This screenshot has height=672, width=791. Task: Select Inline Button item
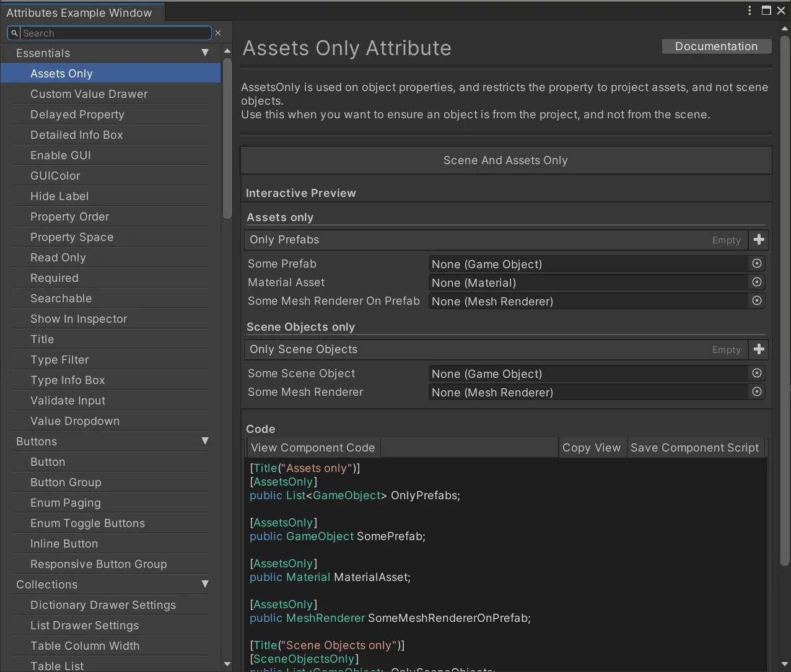pyautogui.click(x=111, y=544)
